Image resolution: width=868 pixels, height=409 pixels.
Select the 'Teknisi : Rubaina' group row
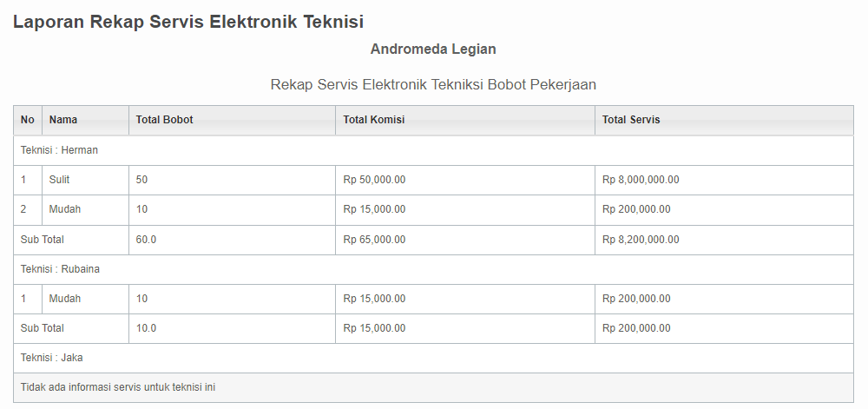tap(433, 269)
